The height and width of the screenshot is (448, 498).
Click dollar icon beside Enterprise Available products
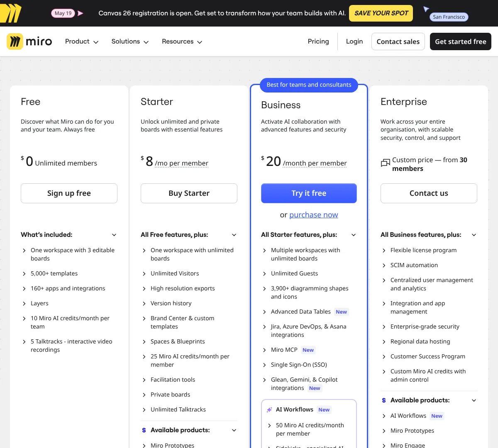pyautogui.click(x=384, y=400)
